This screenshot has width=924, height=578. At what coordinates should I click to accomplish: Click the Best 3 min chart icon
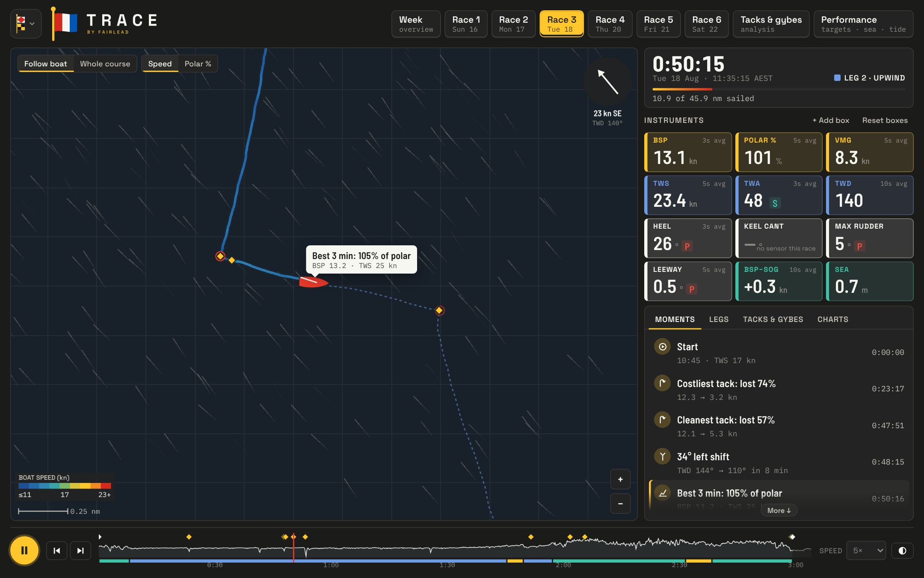tap(662, 493)
